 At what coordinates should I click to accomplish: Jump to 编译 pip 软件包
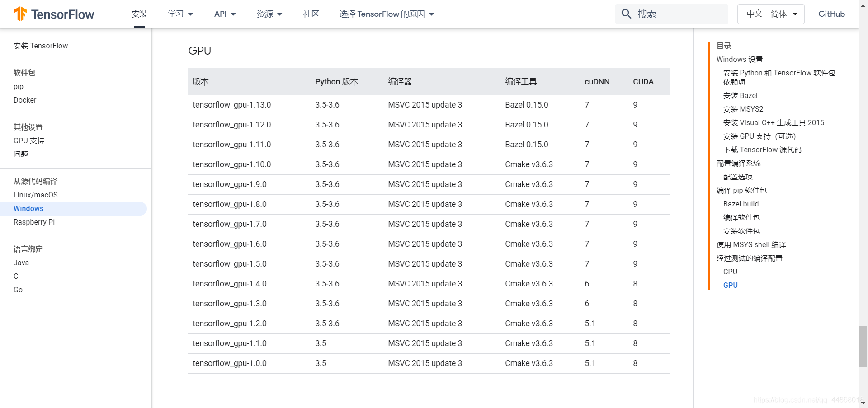coord(741,191)
